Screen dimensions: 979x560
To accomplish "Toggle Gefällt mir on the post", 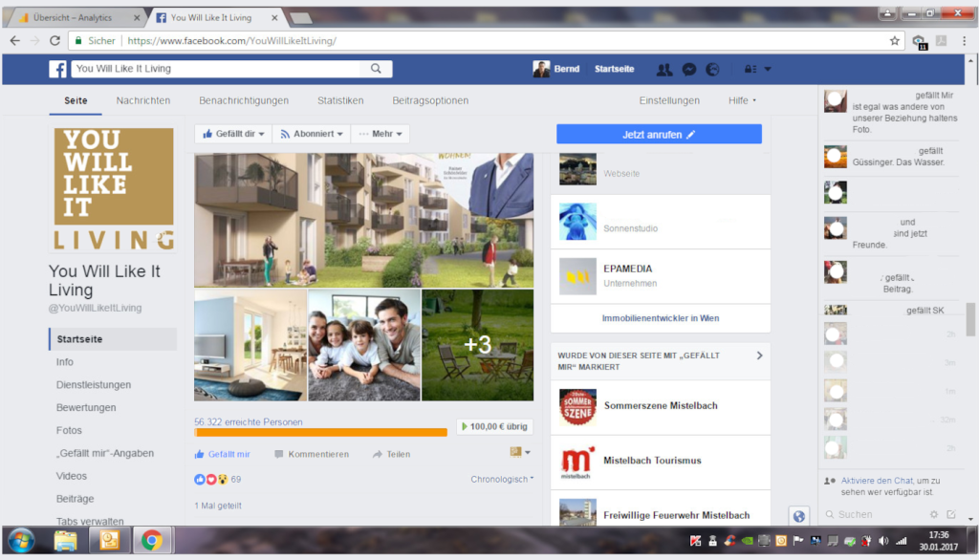I will click(x=223, y=454).
